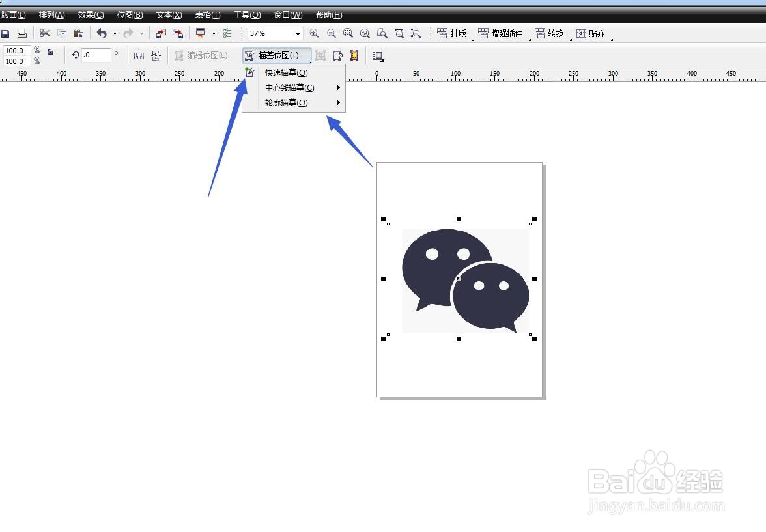Click the vertical scale percentage field
The width and height of the screenshot is (766, 532).
coord(17,61)
